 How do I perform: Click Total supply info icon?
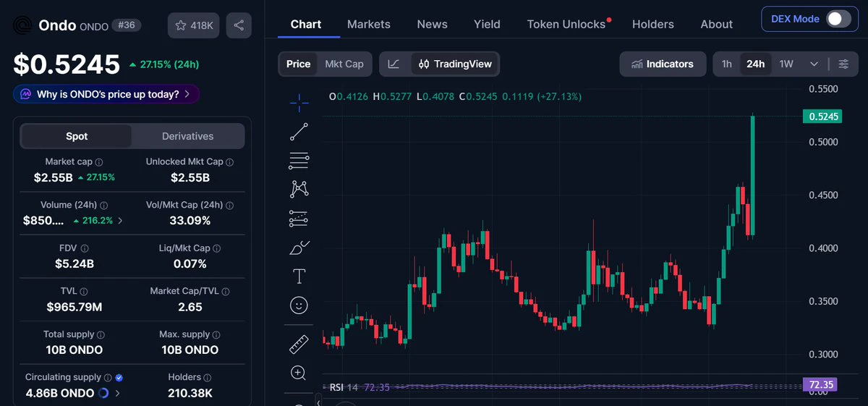point(101,335)
